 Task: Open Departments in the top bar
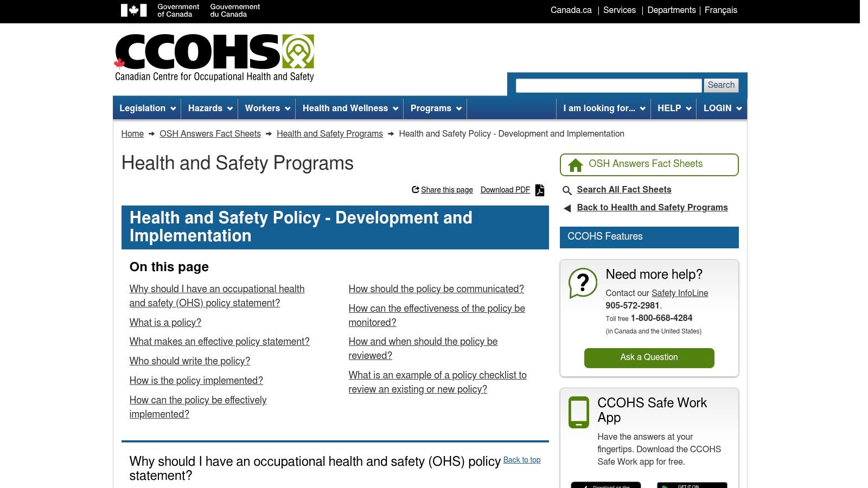pyautogui.click(x=671, y=10)
